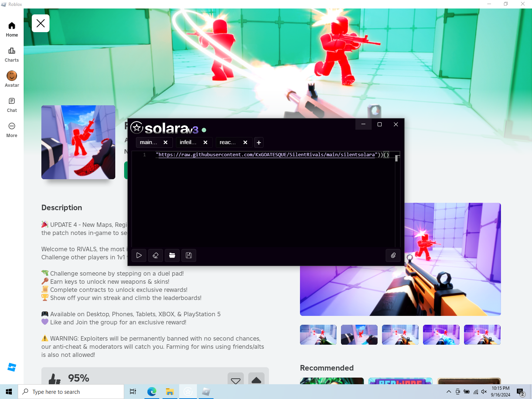Maximize the Solara window
Image resolution: width=532 pixels, height=399 pixels.
[379, 124]
